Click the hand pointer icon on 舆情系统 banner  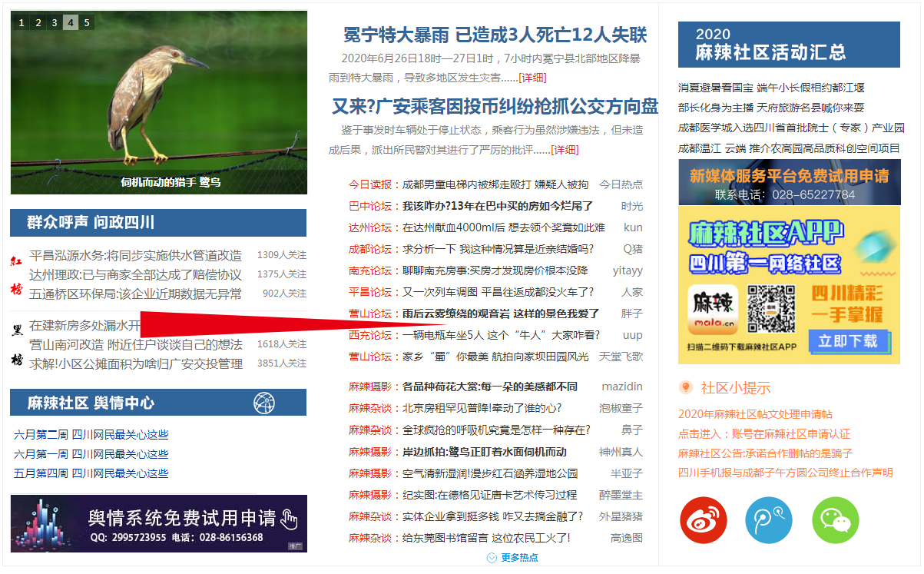289,519
